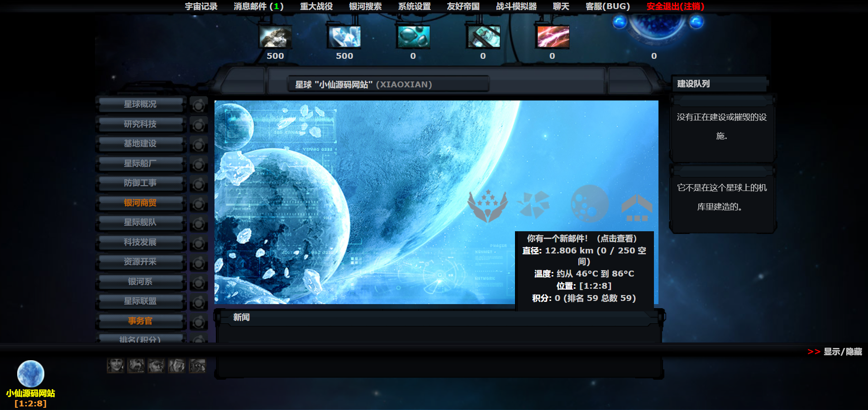
Task: Click the bearded old officer portrait in the middle
Action: (x=156, y=365)
